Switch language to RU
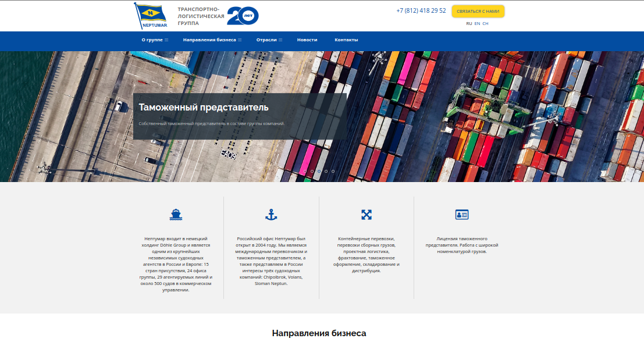The height and width of the screenshot is (342, 644). point(469,23)
